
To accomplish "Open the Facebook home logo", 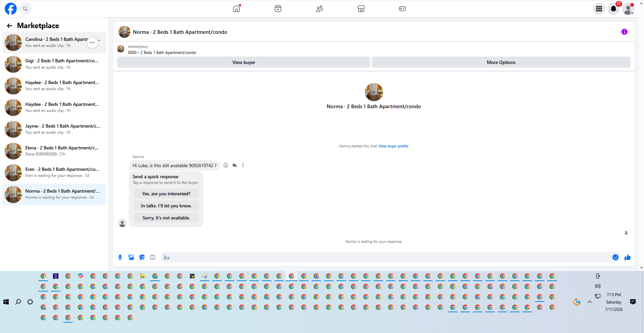I will click(11, 9).
